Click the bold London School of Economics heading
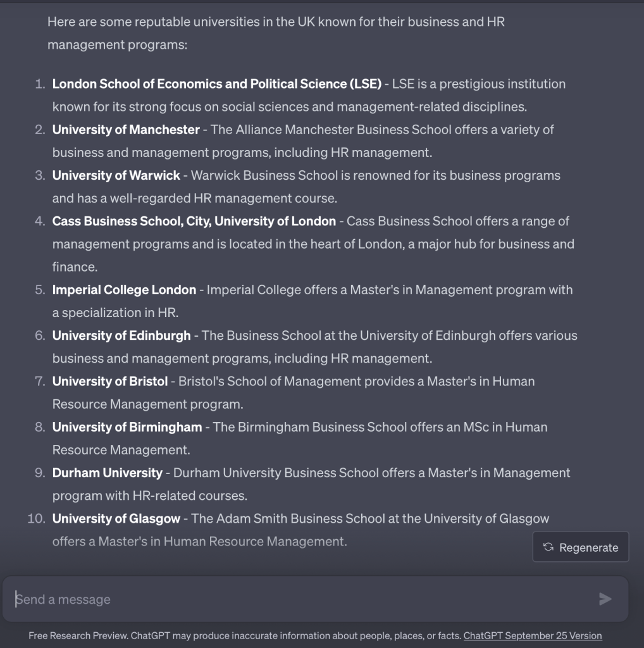 click(x=217, y=84)
